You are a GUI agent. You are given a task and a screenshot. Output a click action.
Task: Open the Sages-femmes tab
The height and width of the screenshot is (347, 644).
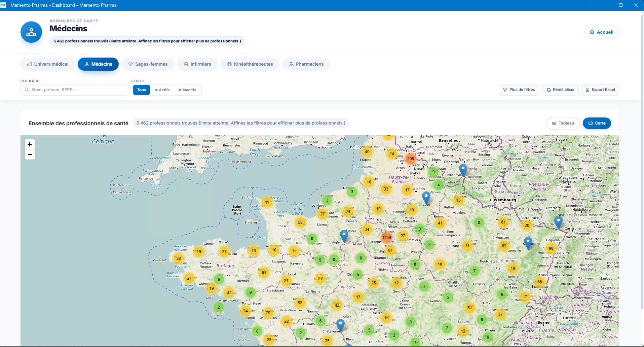(148, 64)
